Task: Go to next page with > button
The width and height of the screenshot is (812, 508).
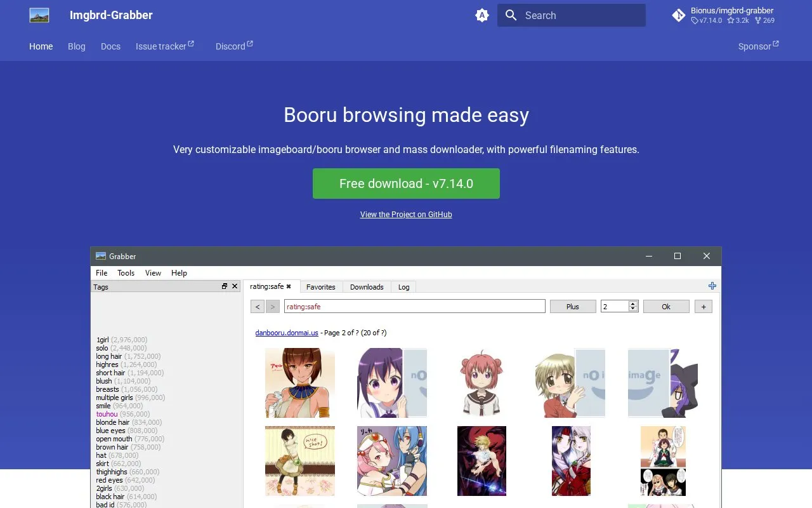Action: [273, 307]
